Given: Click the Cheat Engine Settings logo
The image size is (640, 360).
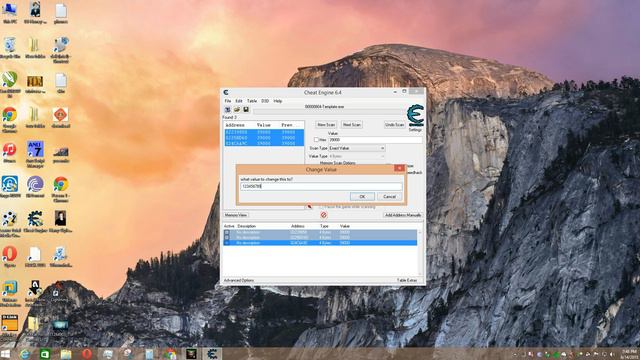Looking at the screenshot, I should tap(415, 116).
